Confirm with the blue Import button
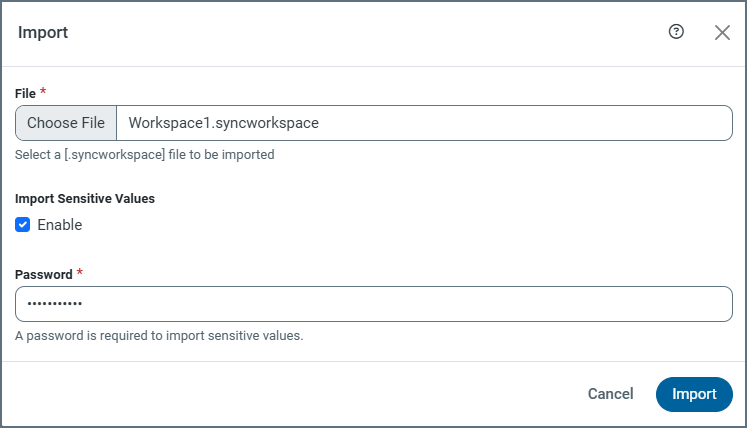Image resolution: width=747 pixels, height=428 pixels. point(694,394)
